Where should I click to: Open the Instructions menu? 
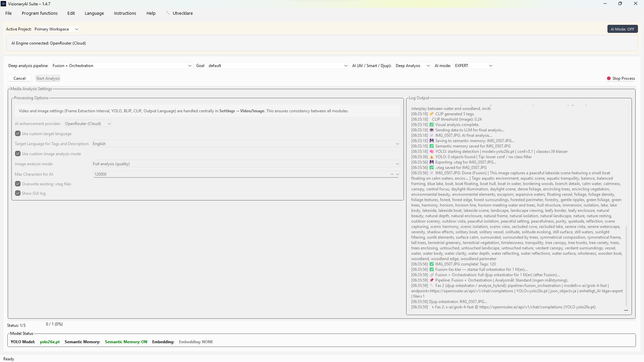point(125,13)
